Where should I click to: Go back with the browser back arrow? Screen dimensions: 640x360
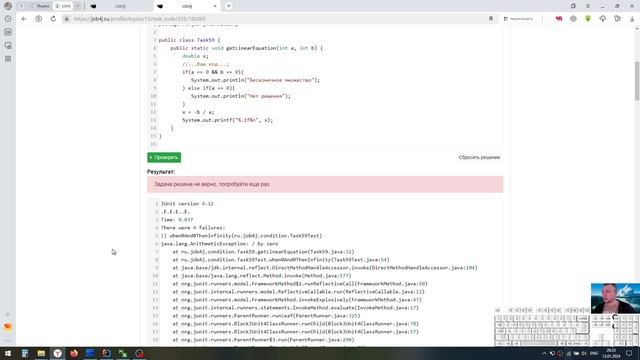click(24, 19)
